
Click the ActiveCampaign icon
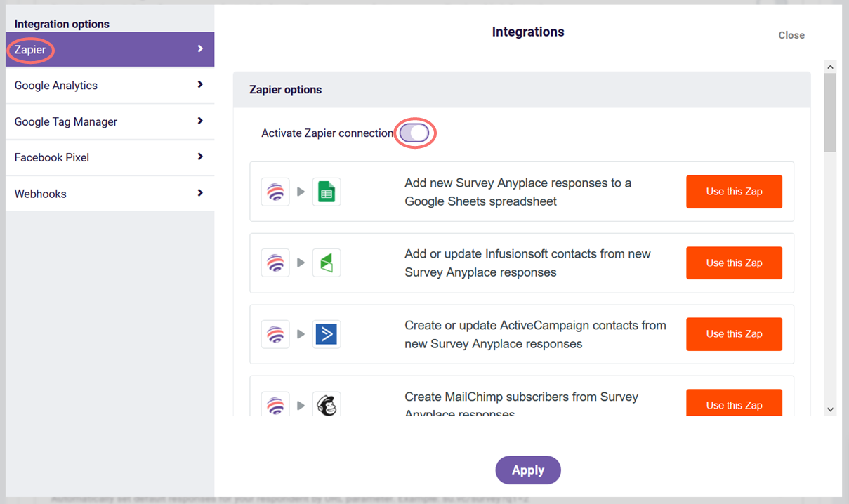pos(327,334)
